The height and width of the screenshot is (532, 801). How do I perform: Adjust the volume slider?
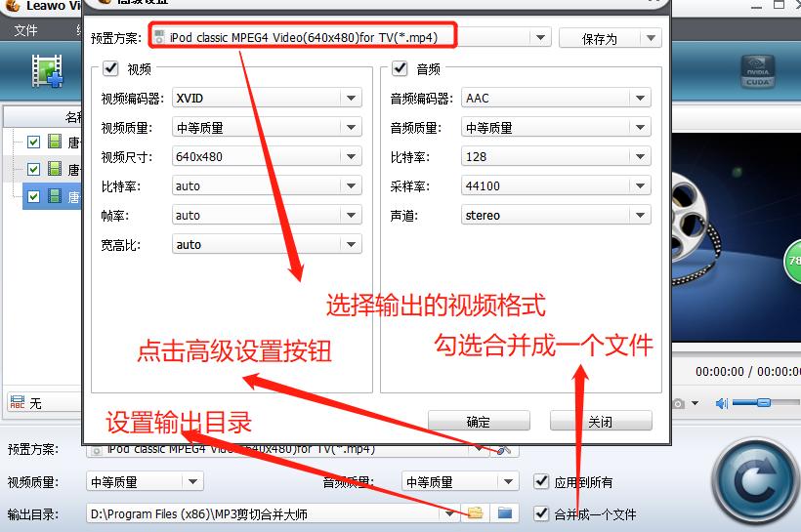765,403
